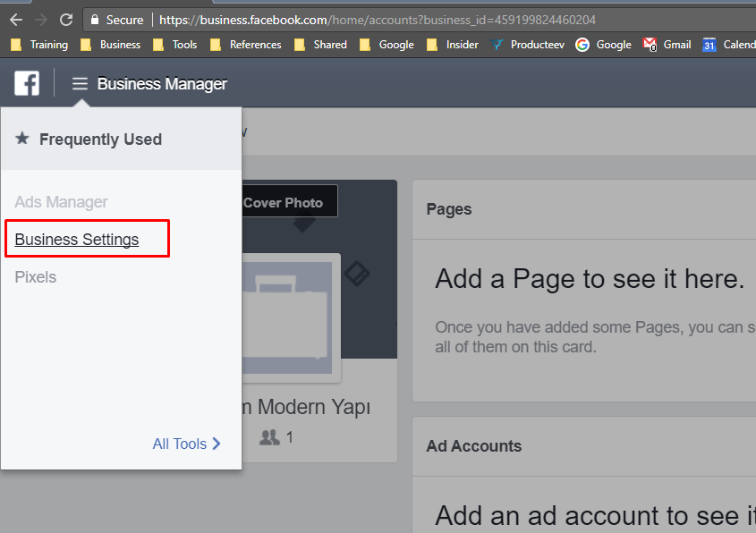Reload the page with refresh icon
The height and width of the screenshot is (533, 756).
pos(65,20)
